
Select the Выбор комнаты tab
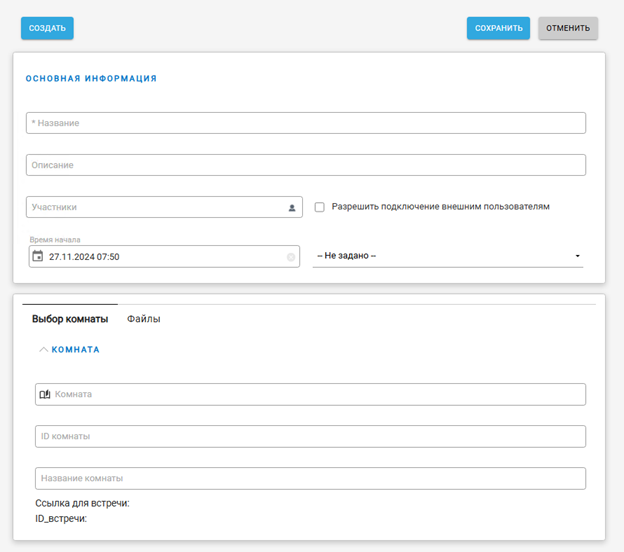(x=70, y=319)
